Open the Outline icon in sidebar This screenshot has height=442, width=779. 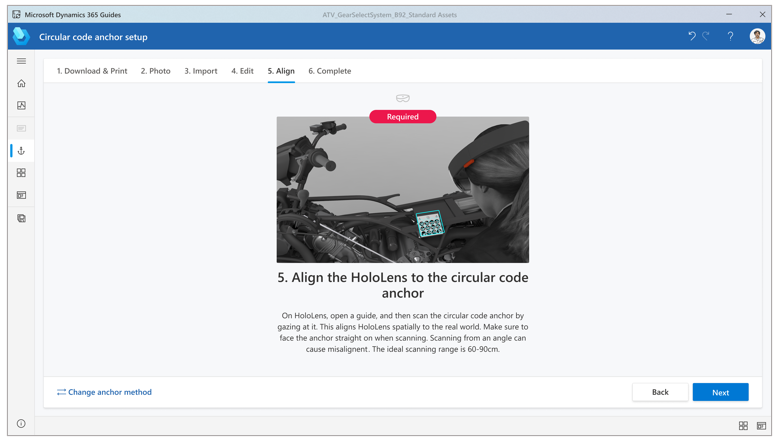[x=21, y=128]
